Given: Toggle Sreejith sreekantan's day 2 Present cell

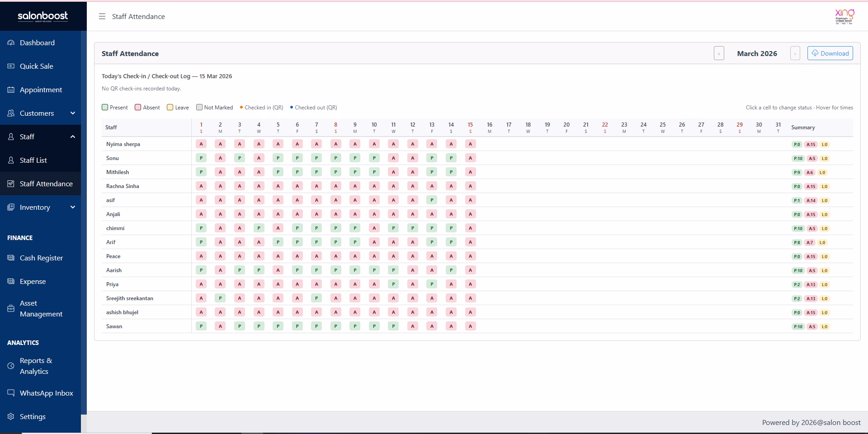Looking at the screenshot, I should click(220, 298).
